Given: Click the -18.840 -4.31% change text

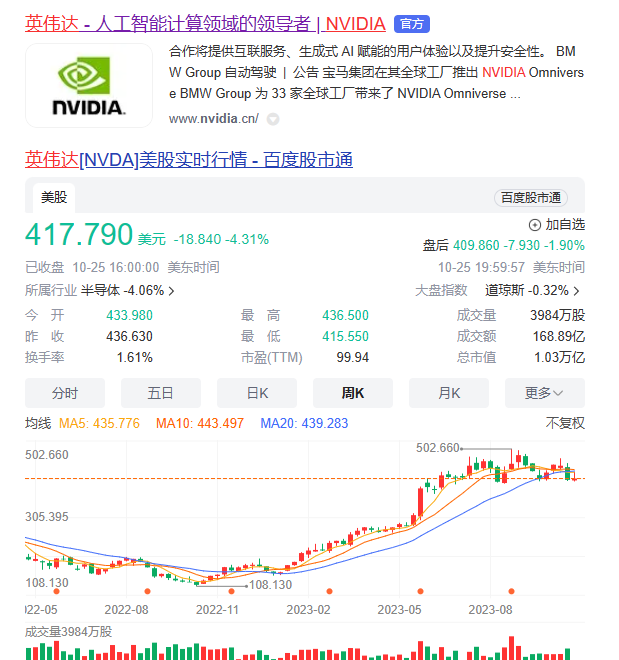Looking at the screenshot, I should click(221, 240).
